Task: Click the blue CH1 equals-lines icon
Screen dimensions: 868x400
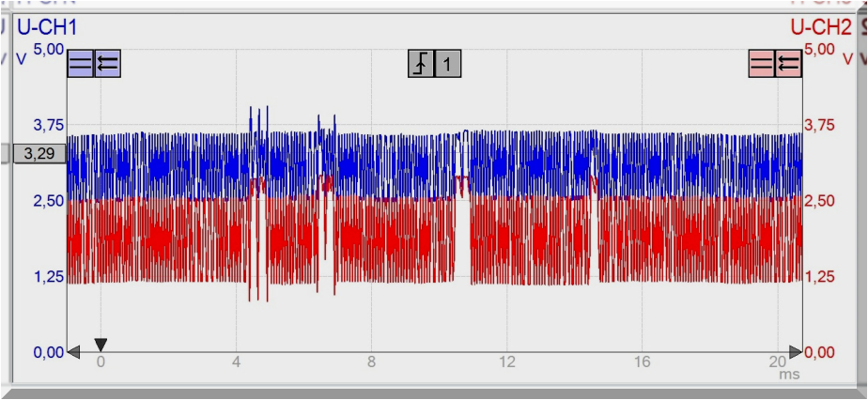Action: click(80, 63)
